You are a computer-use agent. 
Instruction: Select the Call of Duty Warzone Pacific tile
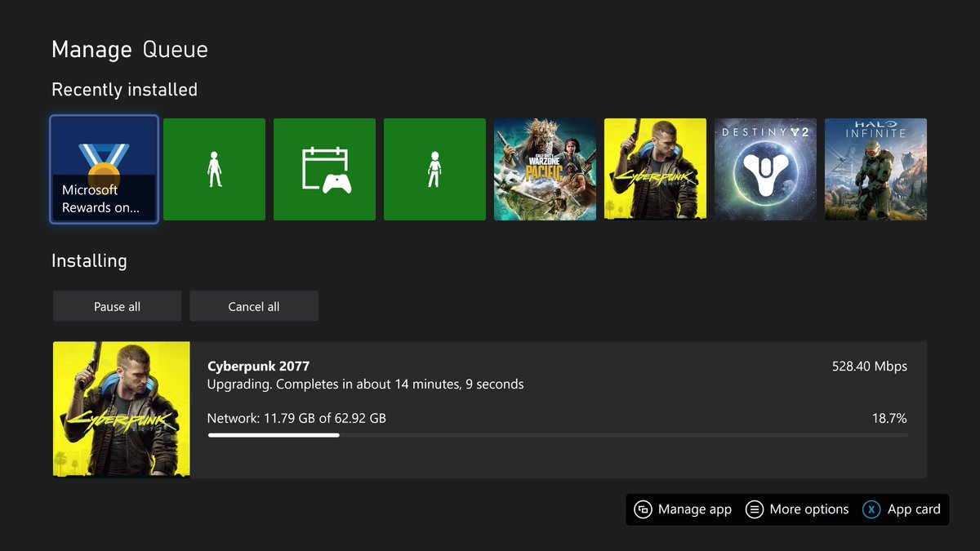tap(545, 169)
